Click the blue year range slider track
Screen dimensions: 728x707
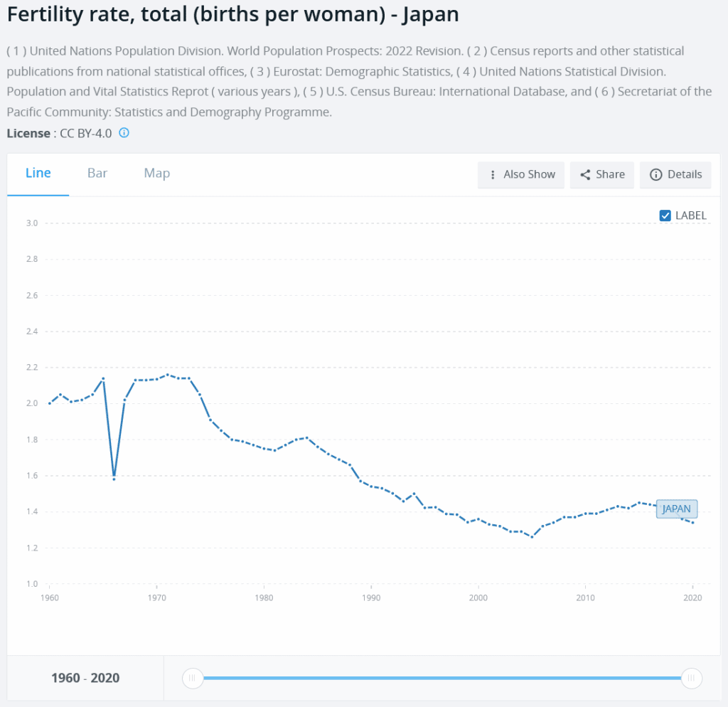(441, 678)
